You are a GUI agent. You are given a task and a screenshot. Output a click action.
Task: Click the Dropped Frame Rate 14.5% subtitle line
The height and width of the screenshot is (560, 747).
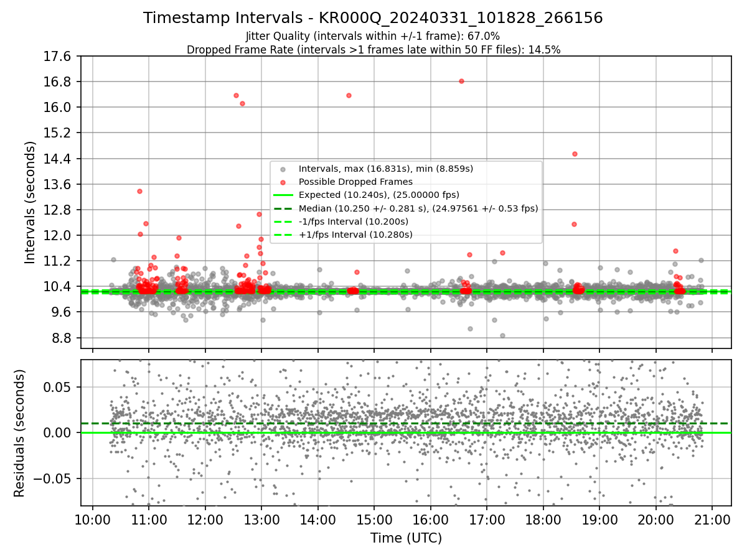tap(374, 50)
